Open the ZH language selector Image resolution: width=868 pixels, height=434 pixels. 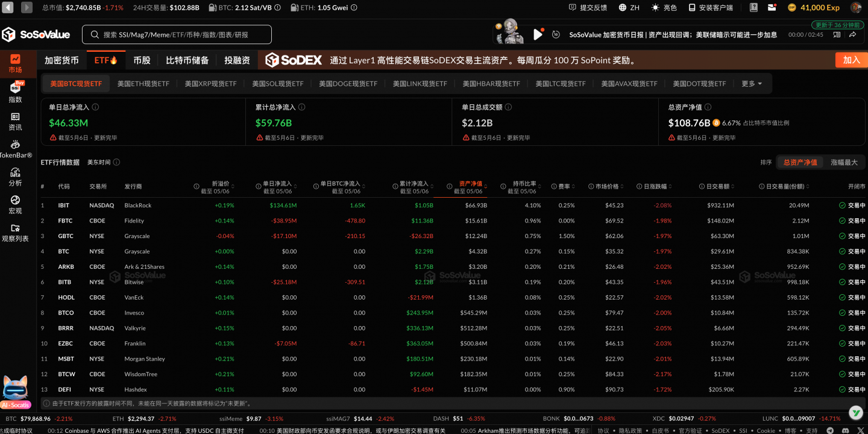(x=629, y=8)
